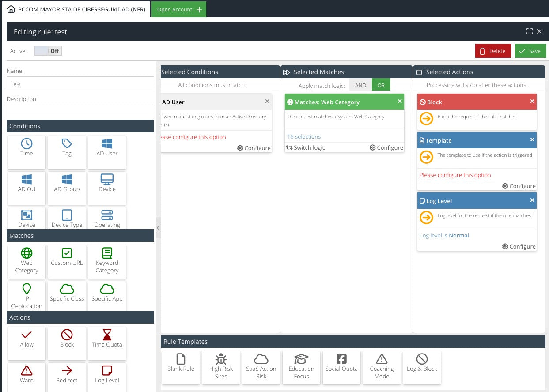
Task: Toggle the Active switch on
Action: pos(48,51)
